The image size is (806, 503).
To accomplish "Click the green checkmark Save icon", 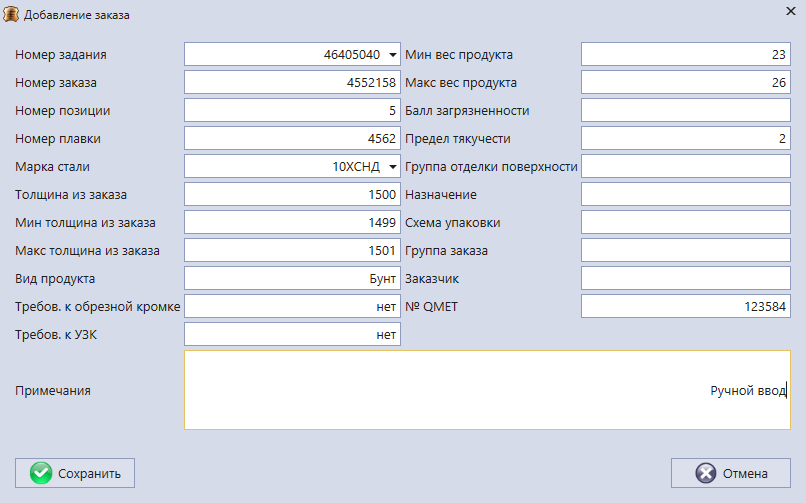I will click(41, 473).
